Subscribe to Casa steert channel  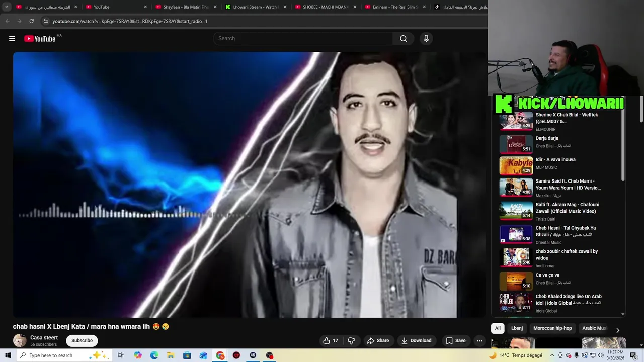click(x=82, y=341)
